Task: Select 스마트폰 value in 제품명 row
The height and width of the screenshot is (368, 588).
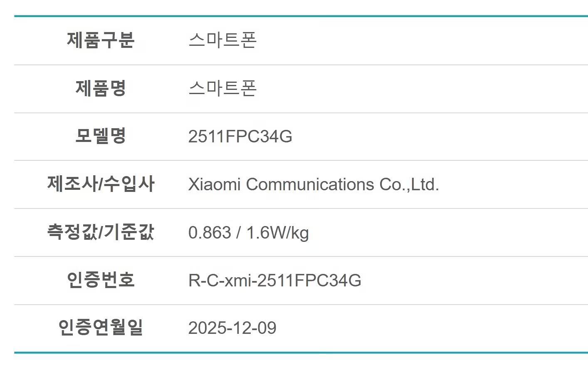Action: coord(222,88)
